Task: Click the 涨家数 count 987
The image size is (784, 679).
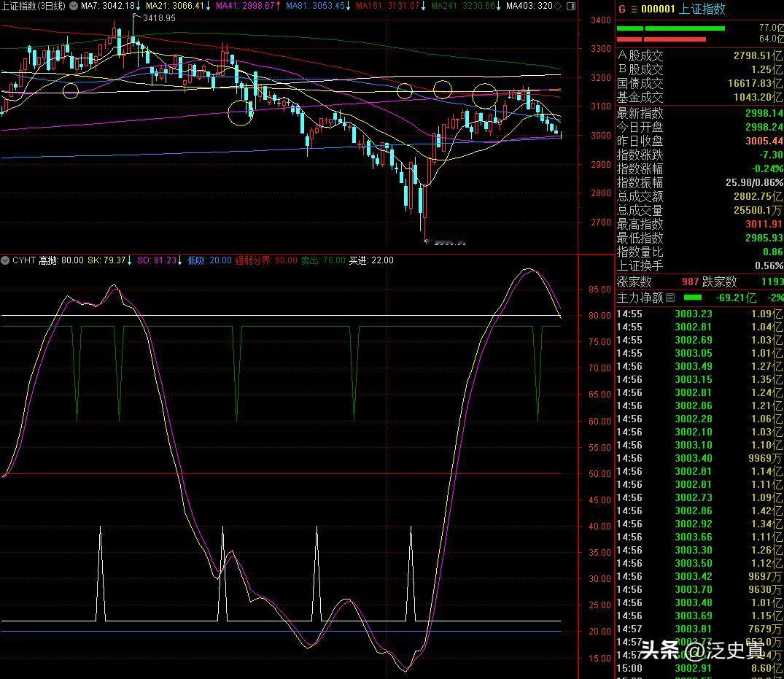Action: (690, 282)
